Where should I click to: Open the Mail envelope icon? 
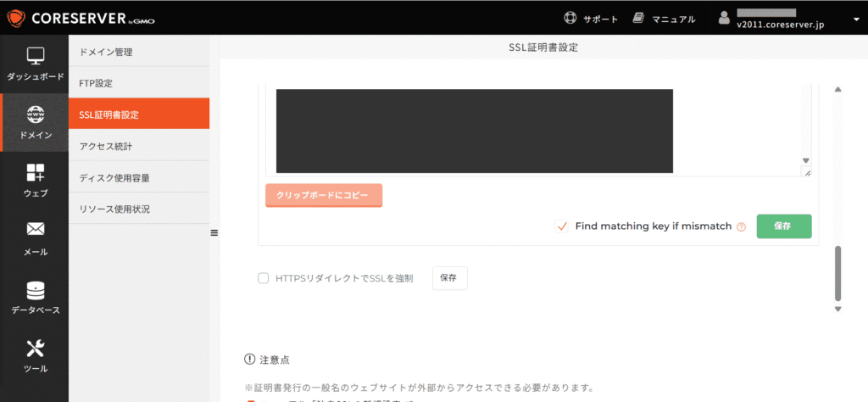click(36, 229)
